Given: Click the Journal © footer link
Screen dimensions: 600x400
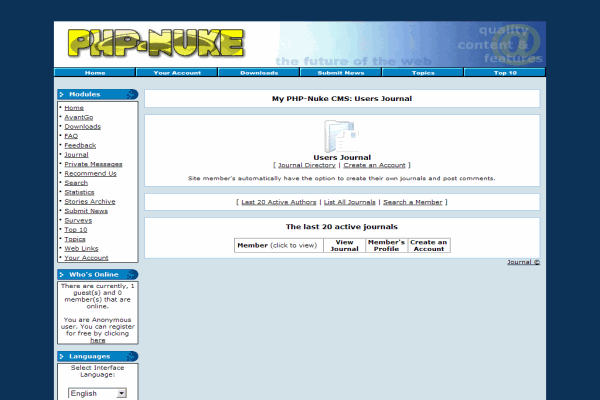Looking at the screenshot, I should (523, 262).
